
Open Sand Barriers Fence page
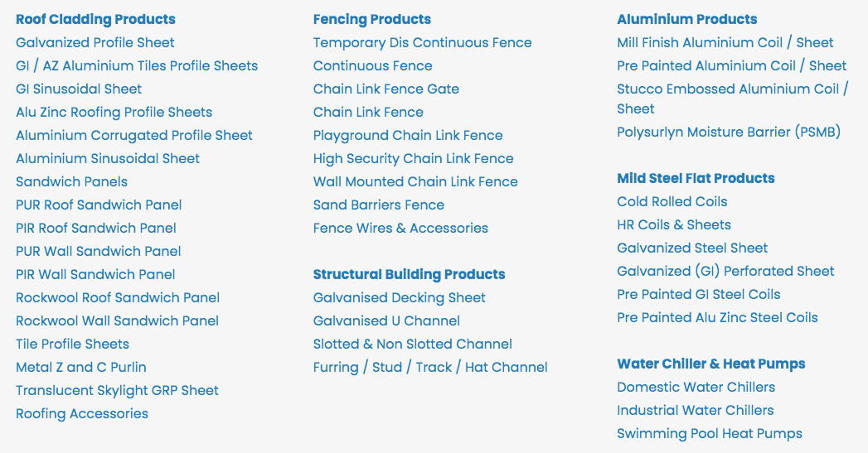[378, 205]
